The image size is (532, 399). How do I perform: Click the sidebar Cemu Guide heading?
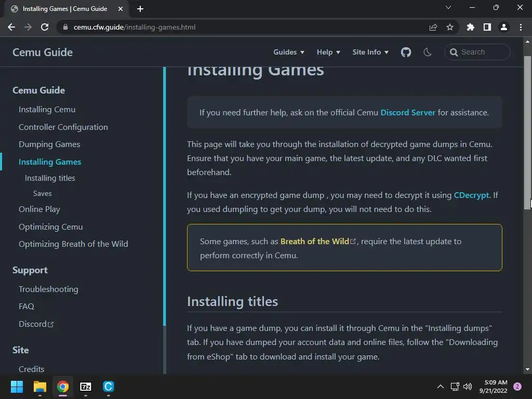pos(38,90)
